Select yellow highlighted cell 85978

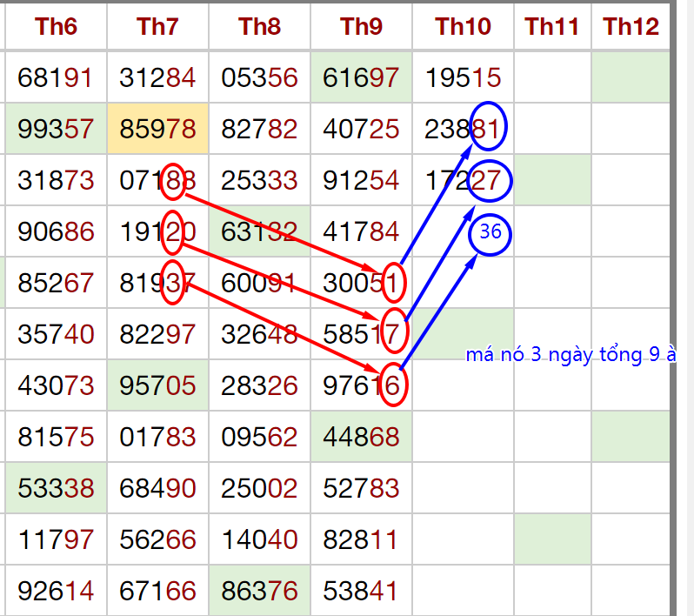tap(157, 129)
